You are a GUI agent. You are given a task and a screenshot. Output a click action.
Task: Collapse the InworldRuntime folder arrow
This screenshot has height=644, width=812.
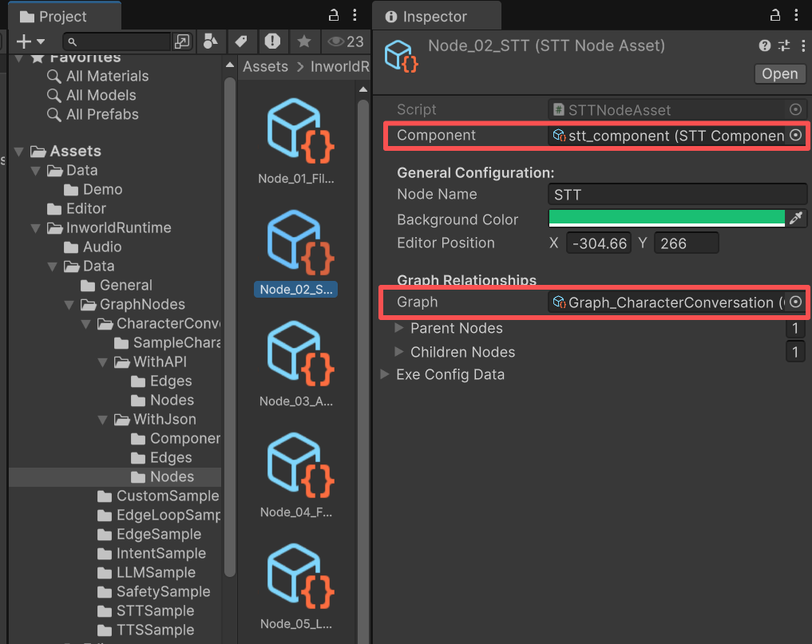(x=36, y=227)
